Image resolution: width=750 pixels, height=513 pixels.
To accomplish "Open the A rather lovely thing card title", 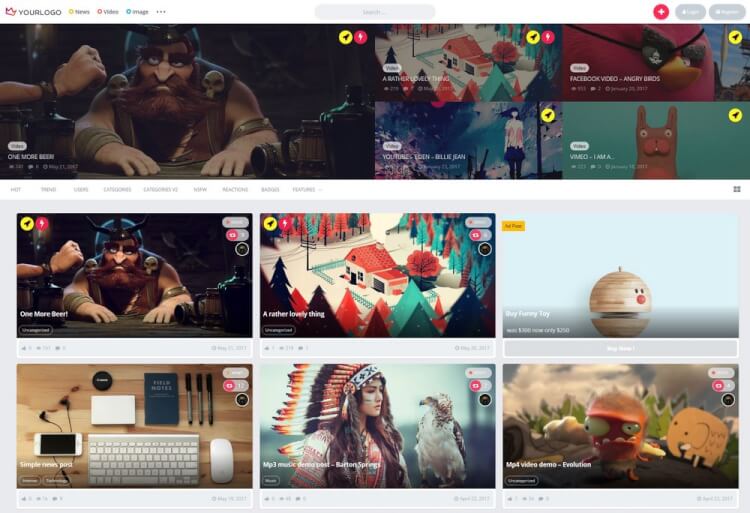I will tap(294, 314).
